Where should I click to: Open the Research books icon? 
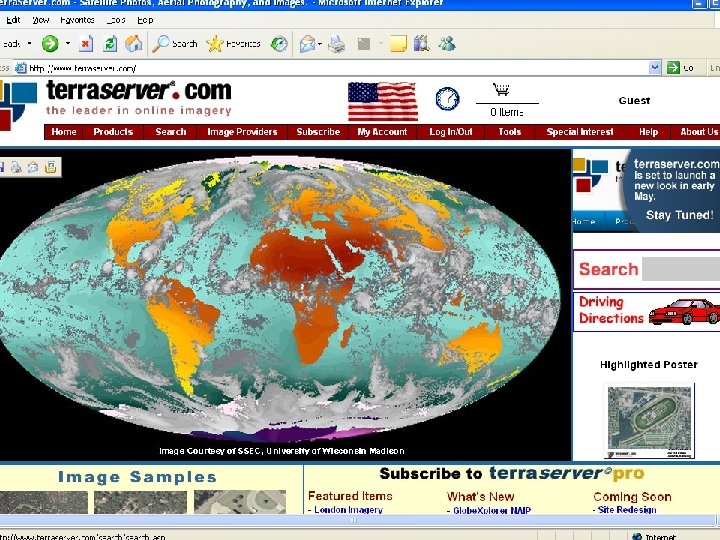click(x=422, y=44)
